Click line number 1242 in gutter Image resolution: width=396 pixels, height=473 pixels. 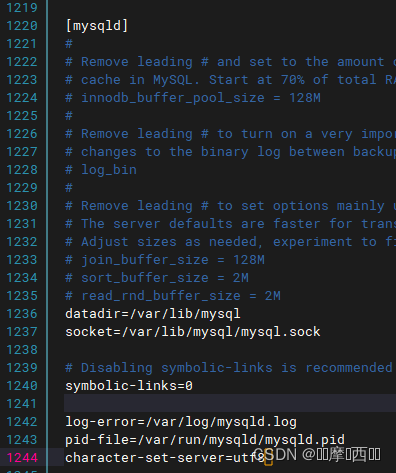[22, 422]
